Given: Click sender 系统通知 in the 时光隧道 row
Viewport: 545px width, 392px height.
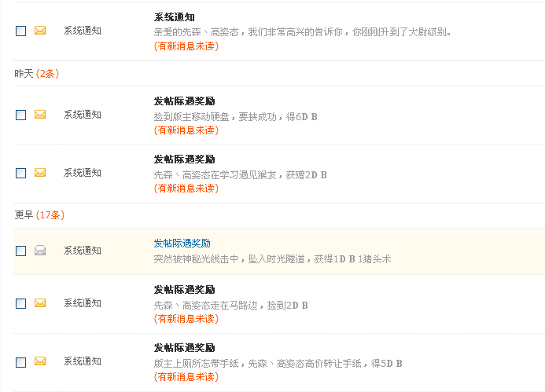Looking at the screenshot, I should (x=83, y=251).
